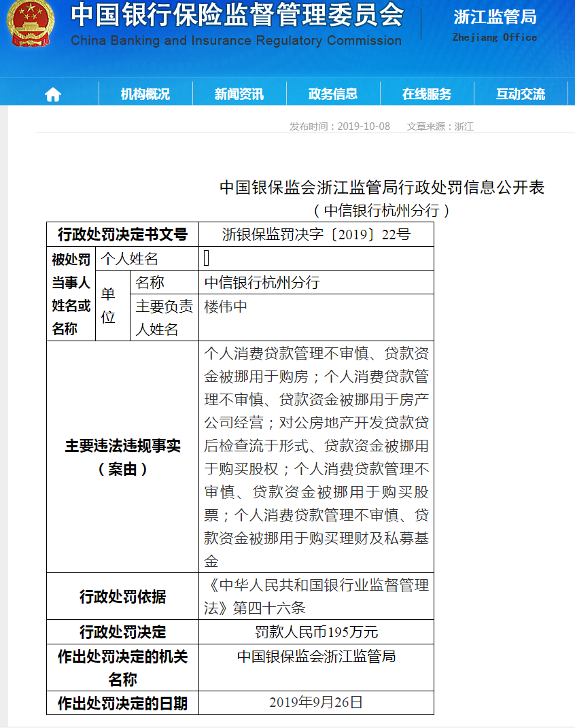Click the document number 浙银保监罚决字〔2019〕22号
The height and width of the screenshot is (728, 575).
316,234
